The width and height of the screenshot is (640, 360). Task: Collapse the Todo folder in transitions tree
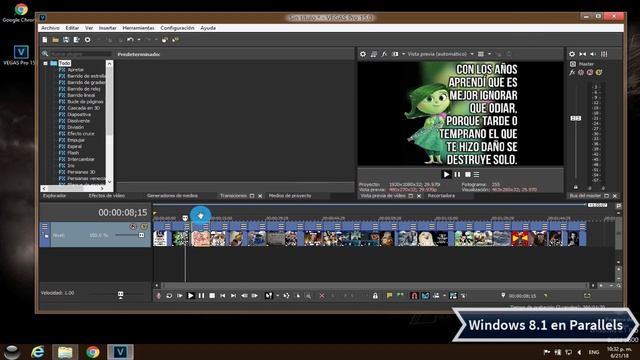tap(45, 63)
